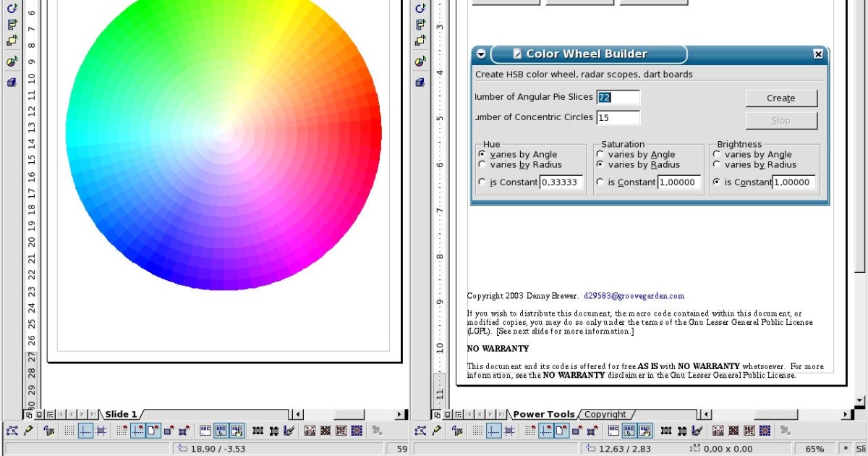Make Brightness vary by Radius
The height and width of the screenshot is (456, 868).
[717, 164]
